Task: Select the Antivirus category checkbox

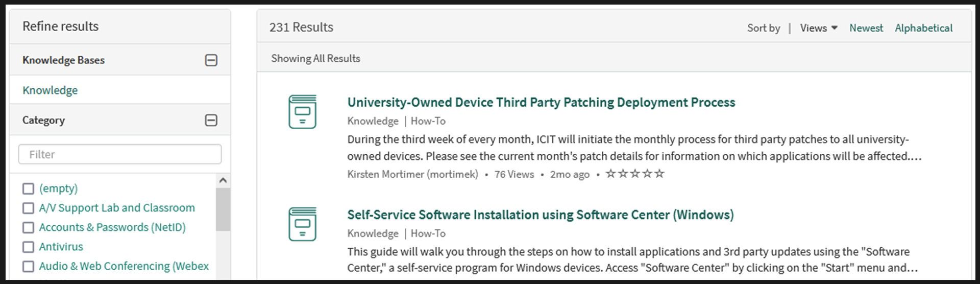Action: [x=29, y=247]
